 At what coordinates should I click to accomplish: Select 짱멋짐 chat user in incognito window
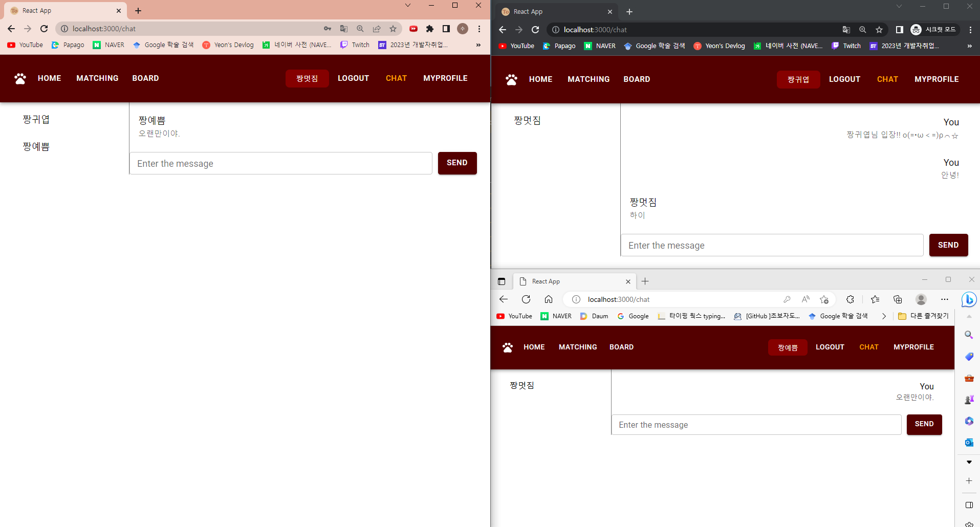(528, 121)
